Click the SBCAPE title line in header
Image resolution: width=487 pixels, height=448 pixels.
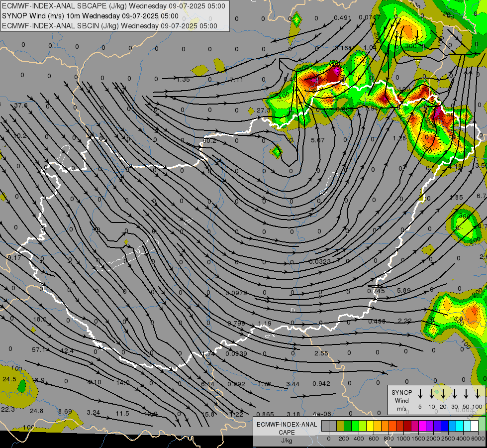pyautogui.click(x=113, y=6)
